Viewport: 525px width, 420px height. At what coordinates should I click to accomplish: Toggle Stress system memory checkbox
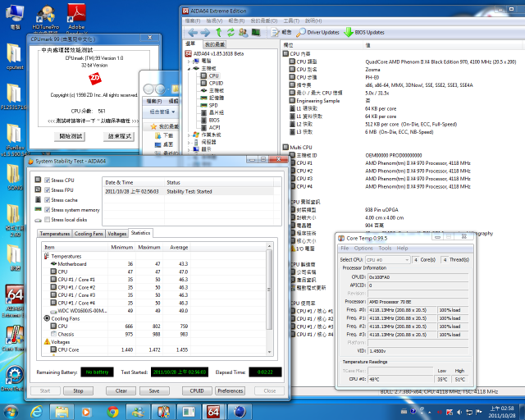click(x=48, y=210)
